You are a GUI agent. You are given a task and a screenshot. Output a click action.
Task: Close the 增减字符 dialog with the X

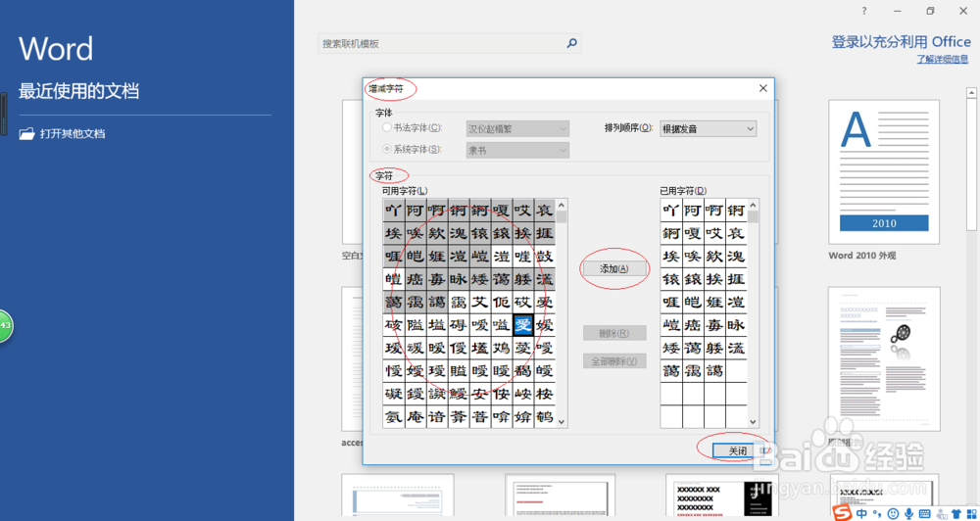point(763,89)
